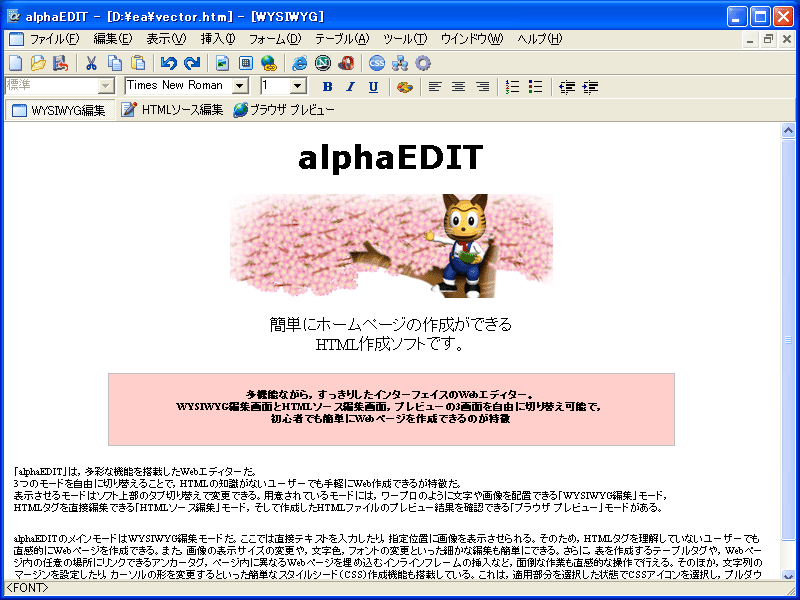Toggle italic formatting

[350, 87]
